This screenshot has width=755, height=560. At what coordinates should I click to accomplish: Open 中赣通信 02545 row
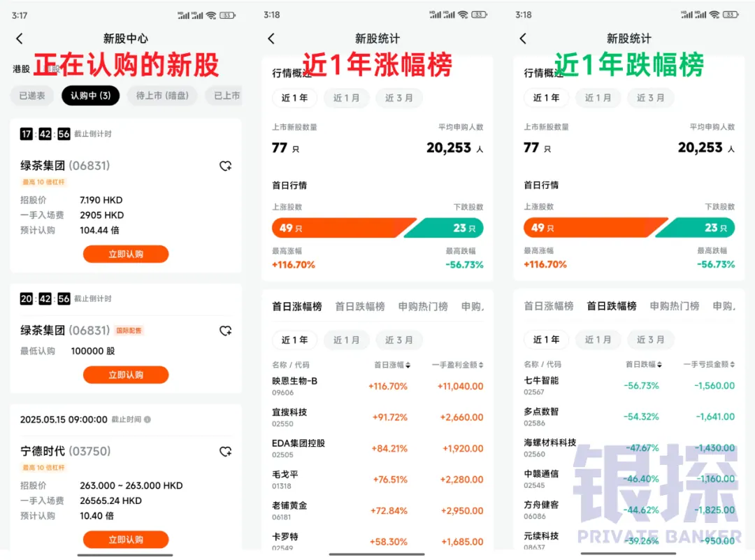click(629, 479)
